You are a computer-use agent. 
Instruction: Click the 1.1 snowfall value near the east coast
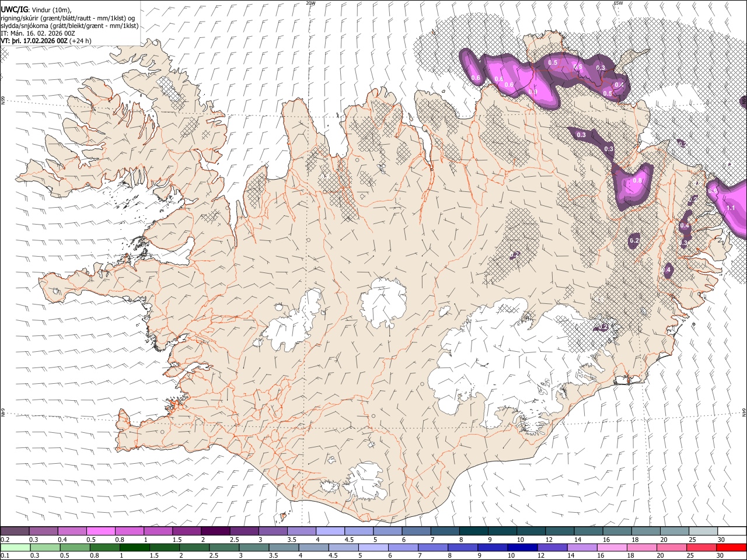(731, 208)
